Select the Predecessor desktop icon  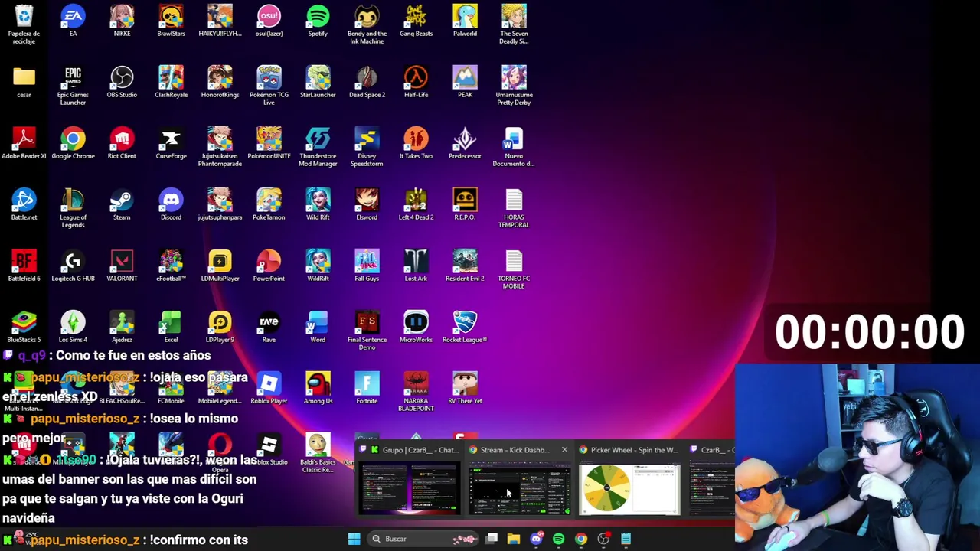click(x=465, y=143)
